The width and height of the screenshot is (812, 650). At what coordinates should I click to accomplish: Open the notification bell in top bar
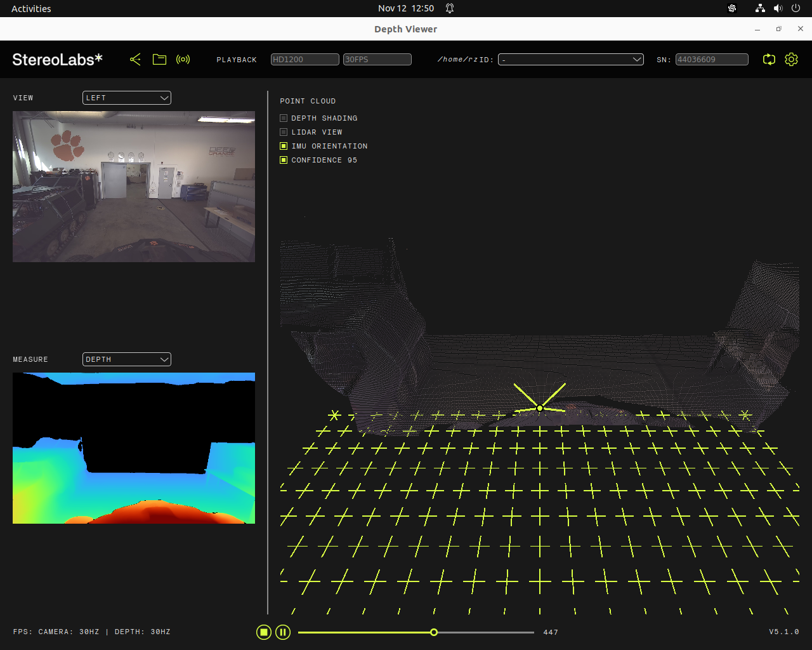450,8
